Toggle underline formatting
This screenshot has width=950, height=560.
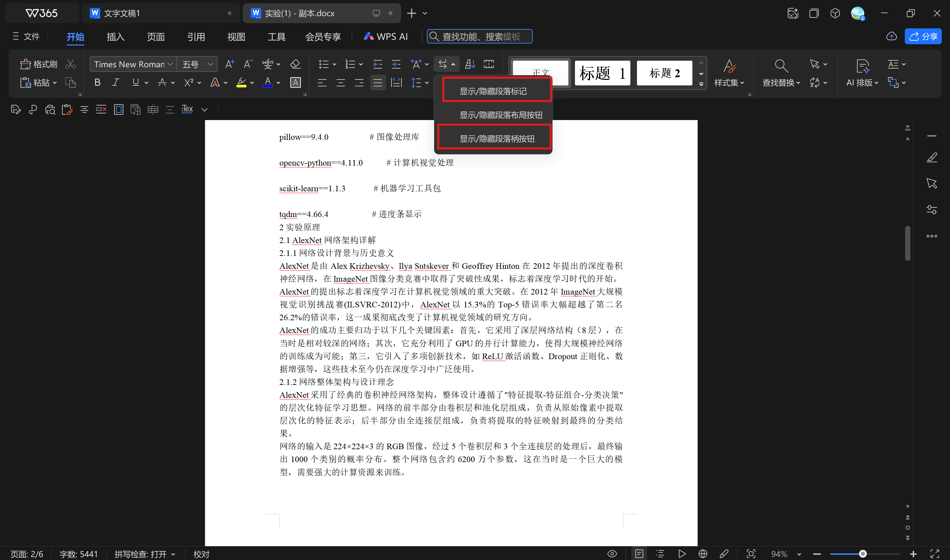[136, 82]
